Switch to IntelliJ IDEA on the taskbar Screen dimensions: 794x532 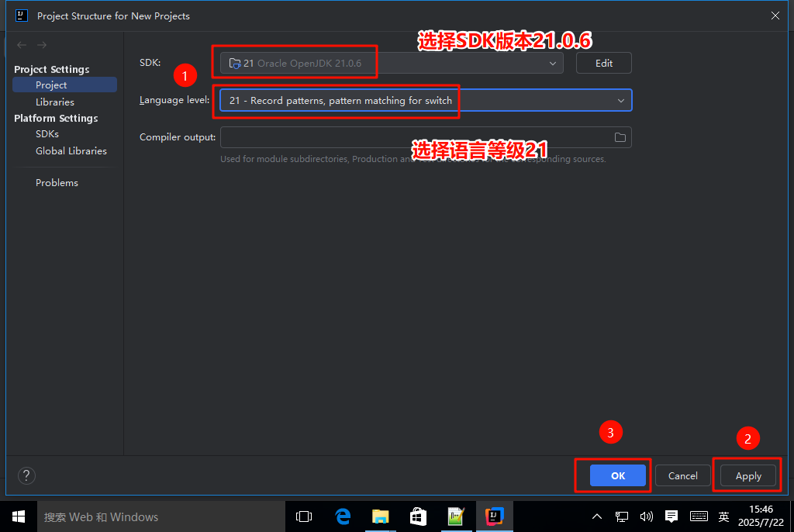click(x=494, y=516)
